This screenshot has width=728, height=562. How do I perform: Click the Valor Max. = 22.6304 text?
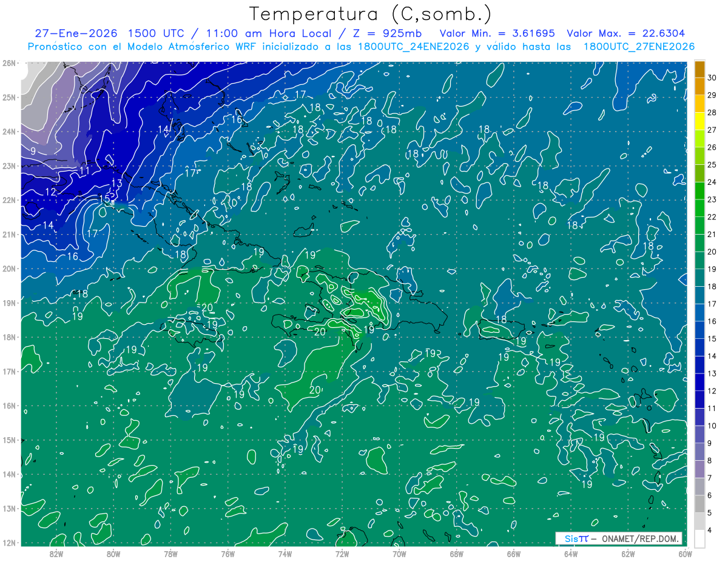click(626, 33)
